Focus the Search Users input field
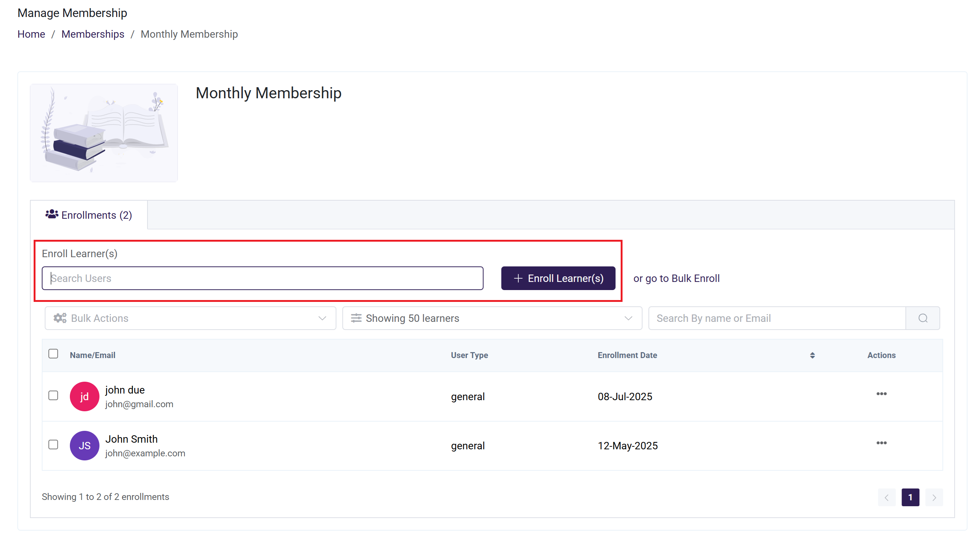The height and width of the screenshot is (538, 980). [262, 278]
